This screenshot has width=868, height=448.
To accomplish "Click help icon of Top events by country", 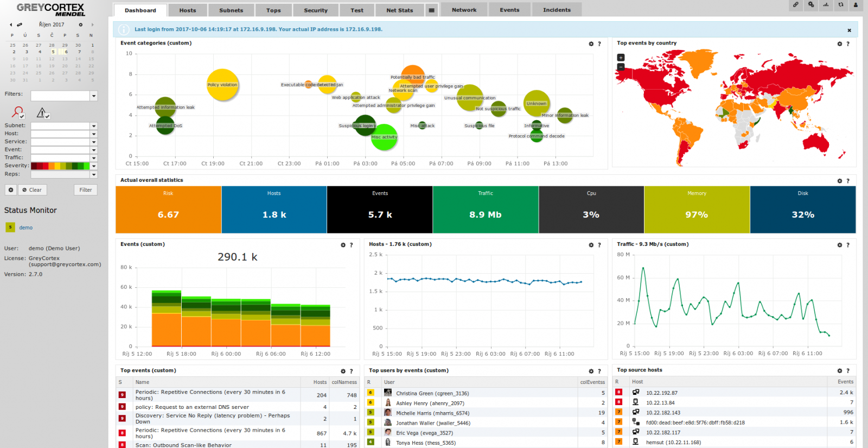I will 848,44.
